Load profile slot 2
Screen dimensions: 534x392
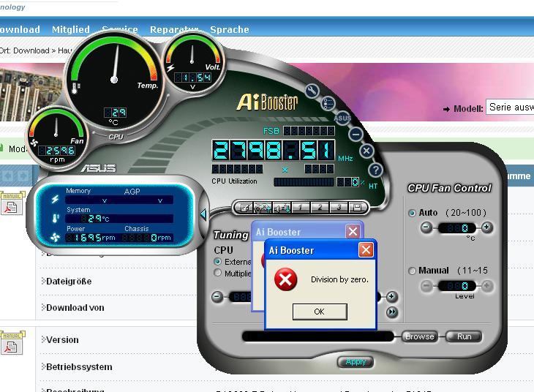coord(320,208)
